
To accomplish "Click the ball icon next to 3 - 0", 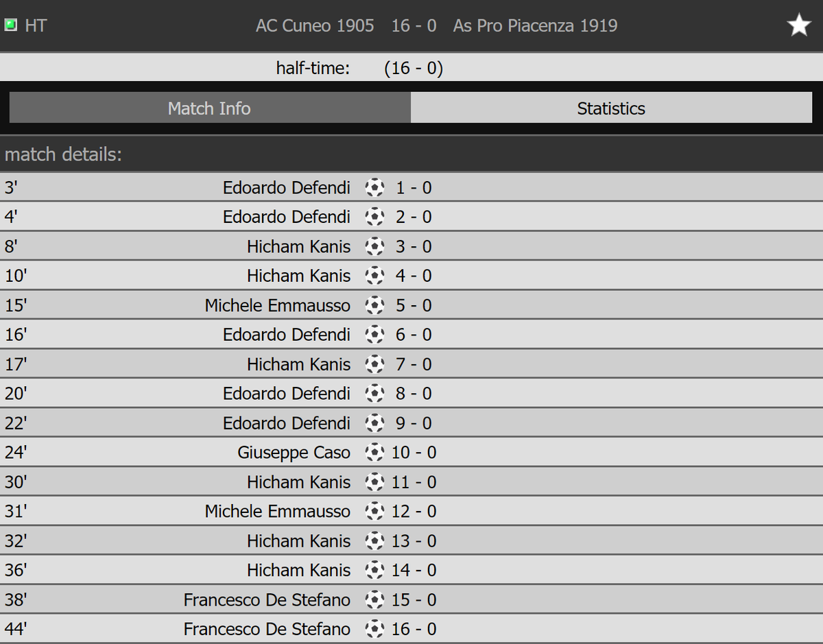I will pyautogui.click(x=374, y=246).
